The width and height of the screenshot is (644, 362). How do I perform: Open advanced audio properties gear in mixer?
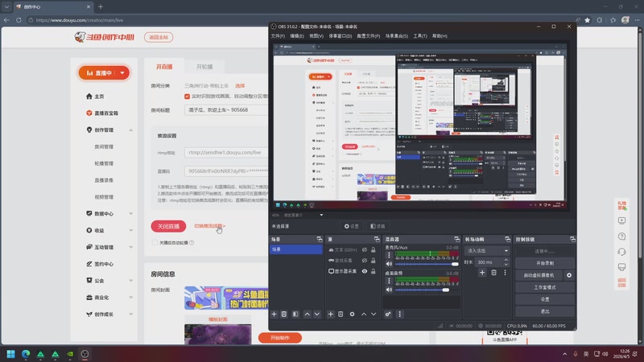[x=388, y=315]
